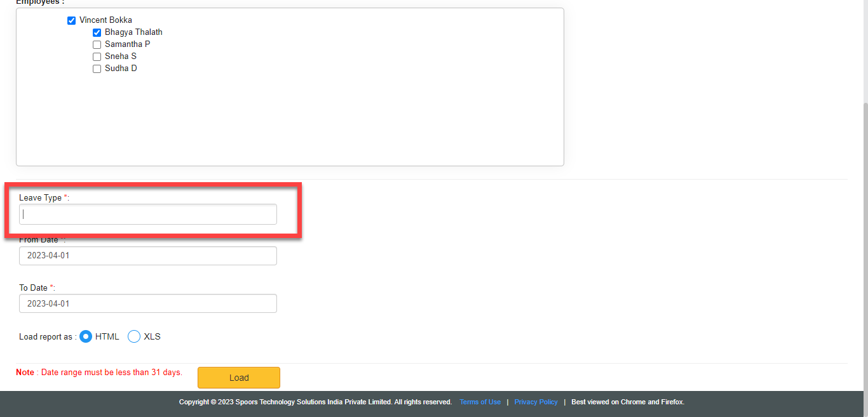This screenshot has width=868, height=417.
Task: Click the Bhagya Thalath name label
Action: coord(133,32)
